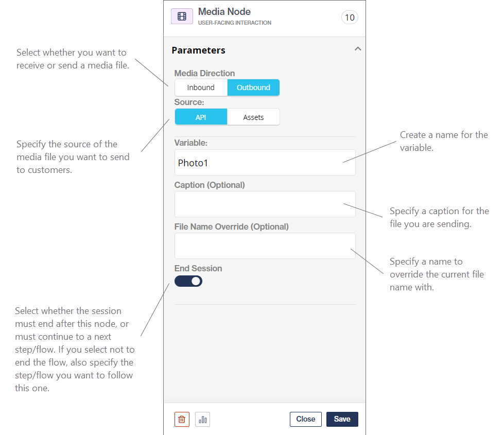This screenshot has width=504, height=435.
Task: Switch the Source to Assets
Action: coord(253,117)
